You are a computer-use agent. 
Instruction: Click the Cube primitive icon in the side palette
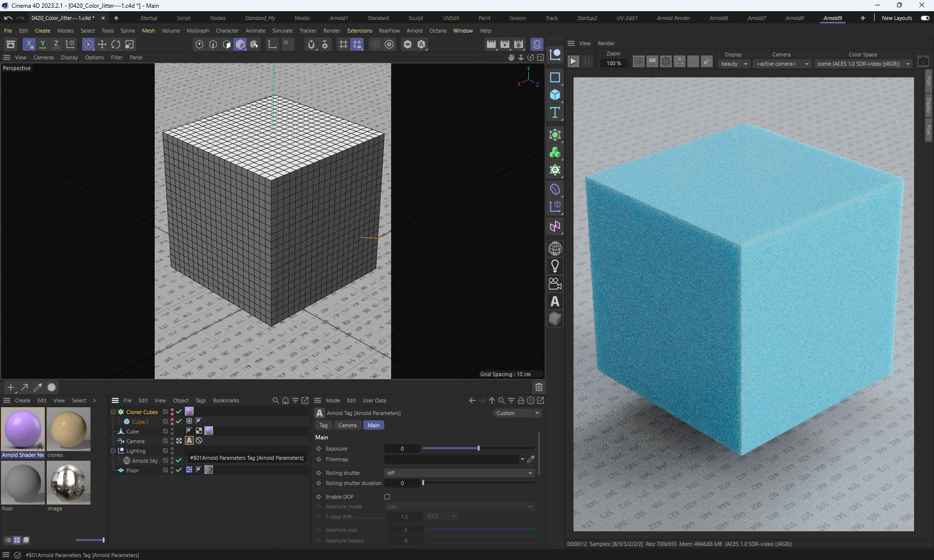[x=555, y=95]
